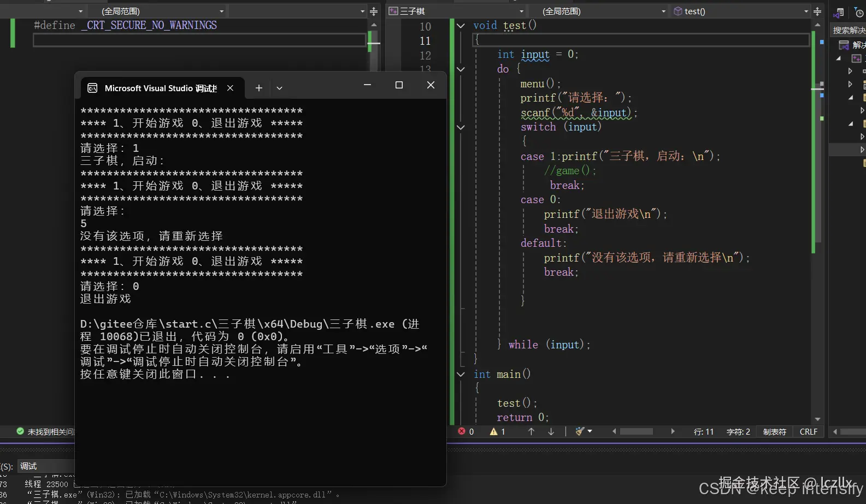Click the solution node icon in Solution Explorer

click(x=844, y=45)
